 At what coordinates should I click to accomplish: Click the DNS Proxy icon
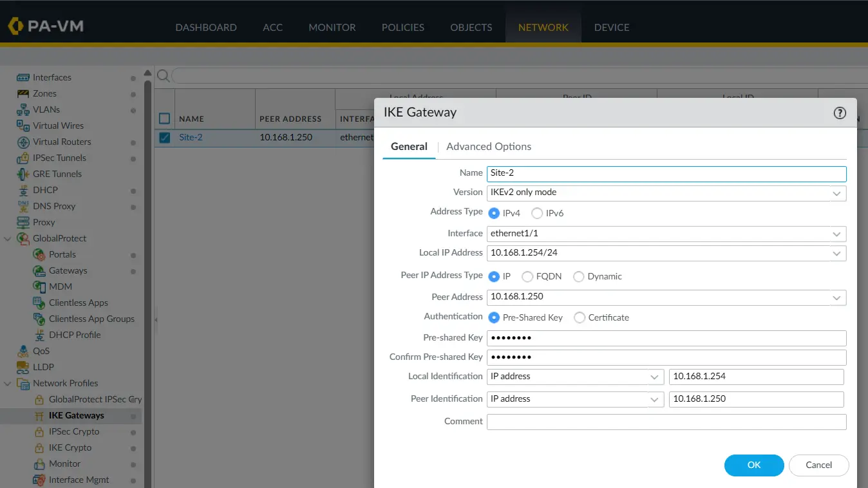(x=23, y=206)
